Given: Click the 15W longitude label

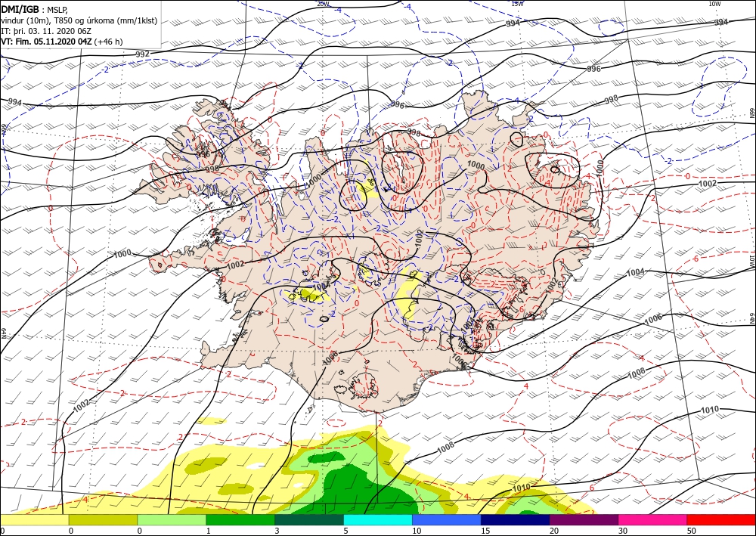Looking at the screenshot, I should click(517, 3).
